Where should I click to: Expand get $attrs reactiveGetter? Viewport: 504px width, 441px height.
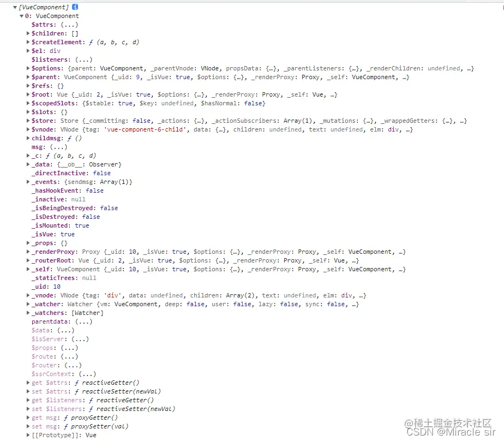pyautogui.click(x=28, y=383)
